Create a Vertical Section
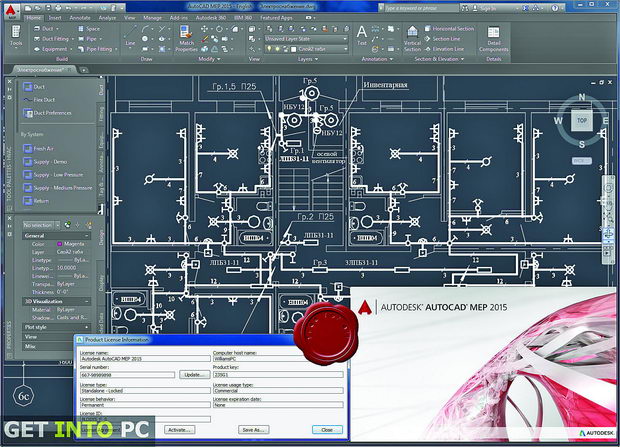This screenshot has width=620, height=447. coord(412,38)
